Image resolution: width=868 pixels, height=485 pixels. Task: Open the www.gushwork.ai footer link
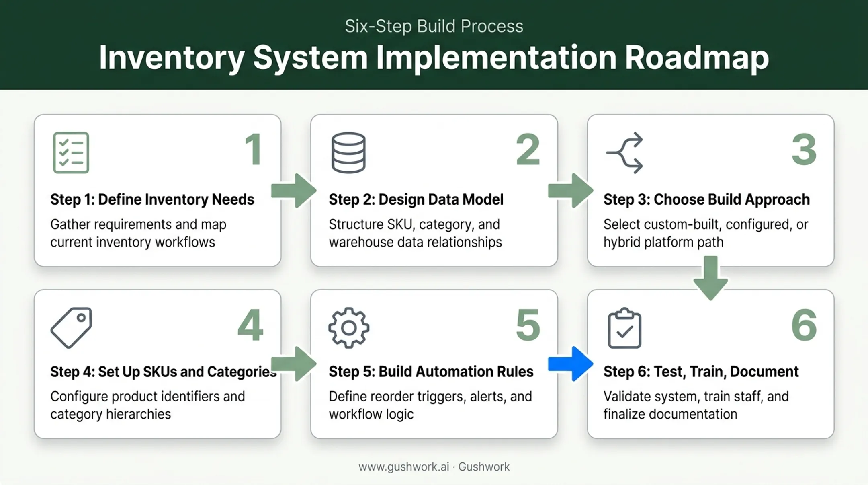pyautogui.click(x=404, y=467)
